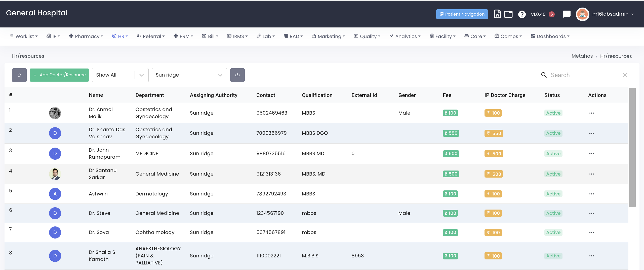Click the notification badge showing 6
Image resolution: width=644 pixels, height=270 pixels.
[551, 14]
